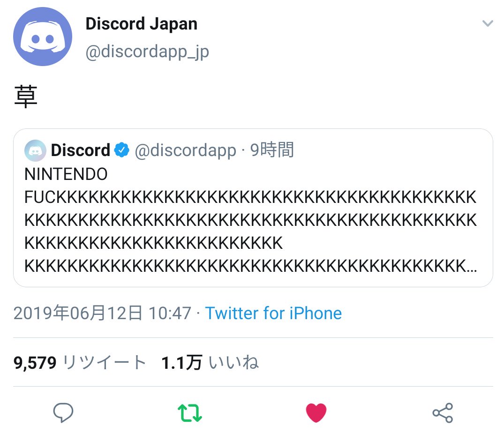Image resolution: width=504 pixels, height=433 pixels.
Task: Open the quoted Discord account avatar
Action: point(35,150)
